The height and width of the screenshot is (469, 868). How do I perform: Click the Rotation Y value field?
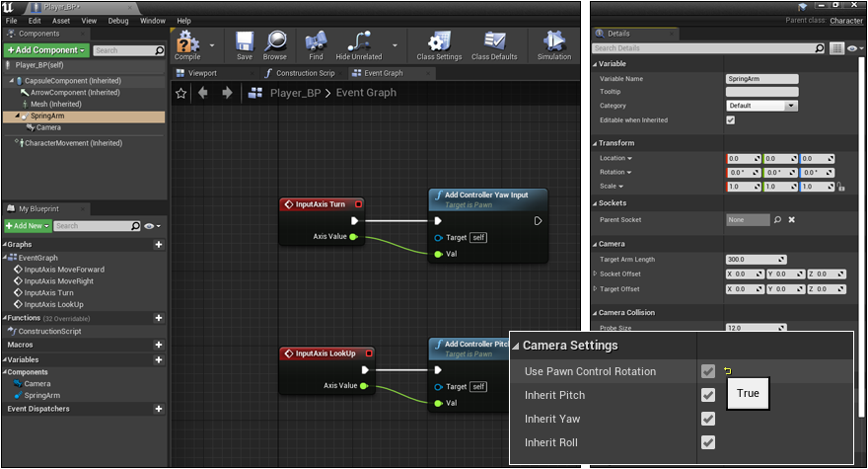780,173
